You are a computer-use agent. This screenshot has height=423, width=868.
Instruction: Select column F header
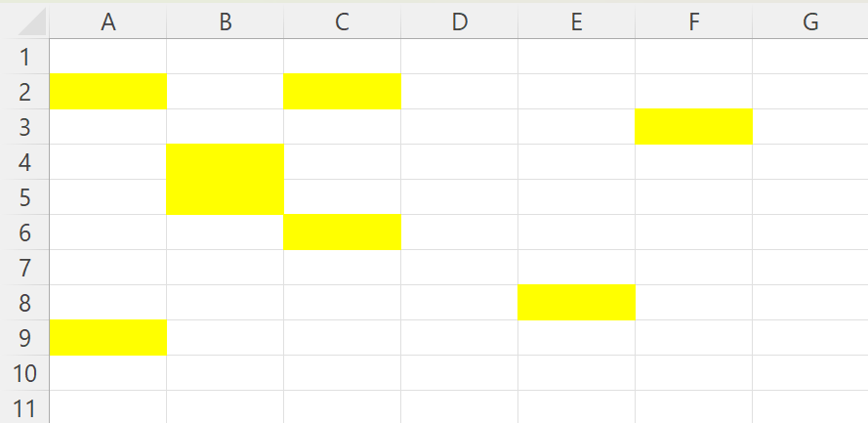coord(693,21)
